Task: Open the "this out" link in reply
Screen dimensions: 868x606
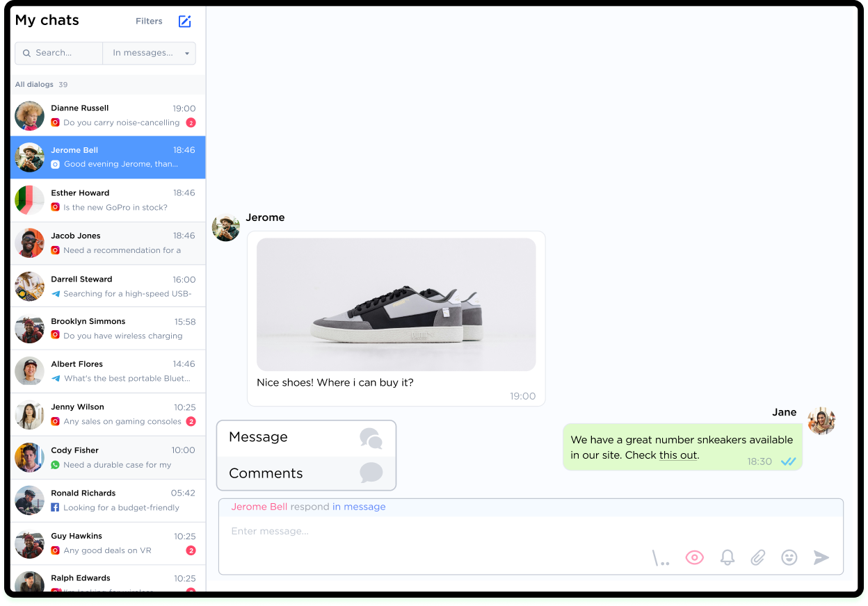Action: pyautogui.click(x=677, y=455)
